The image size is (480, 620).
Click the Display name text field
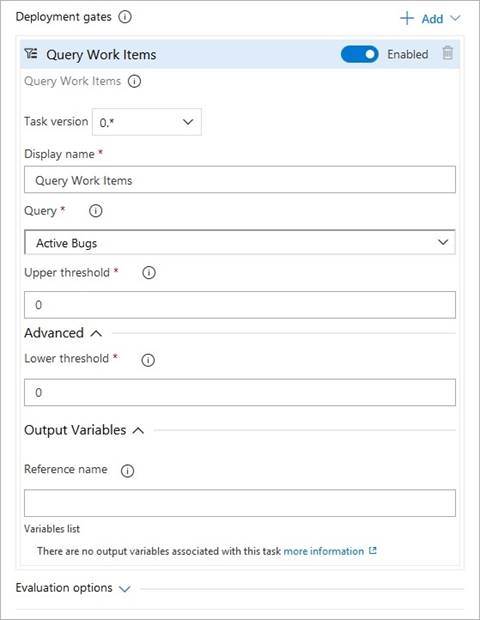pos(240,180)
